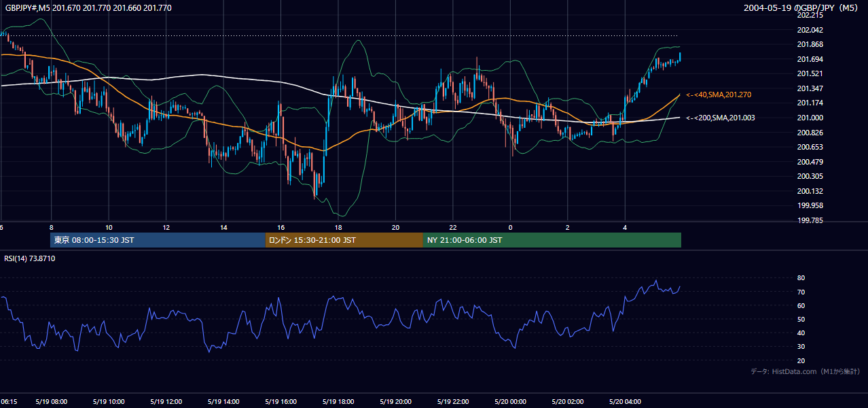
Task: Click the 5/19 18:00 time label
Action: tap(338, 402)
